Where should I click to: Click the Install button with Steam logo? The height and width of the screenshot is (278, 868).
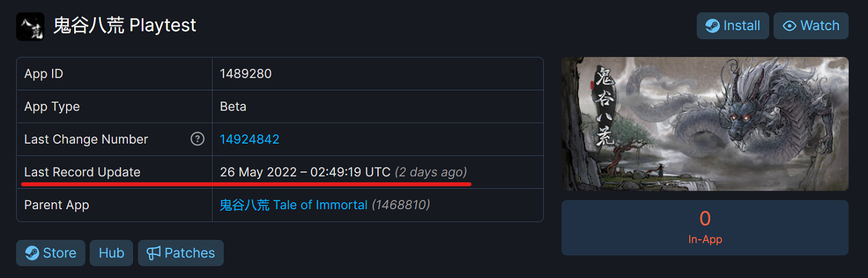pyautogui.click(x=733, y=26)
